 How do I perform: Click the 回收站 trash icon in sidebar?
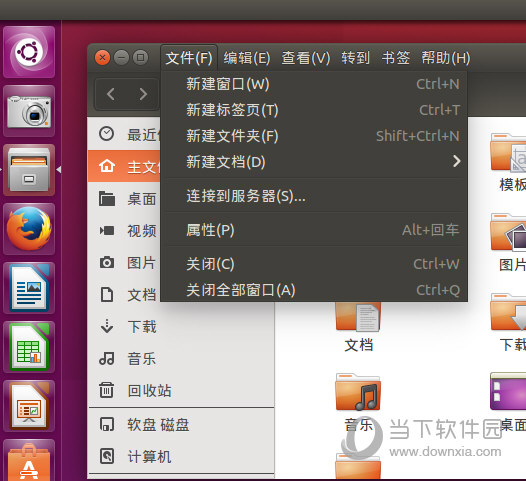point(107,390)
